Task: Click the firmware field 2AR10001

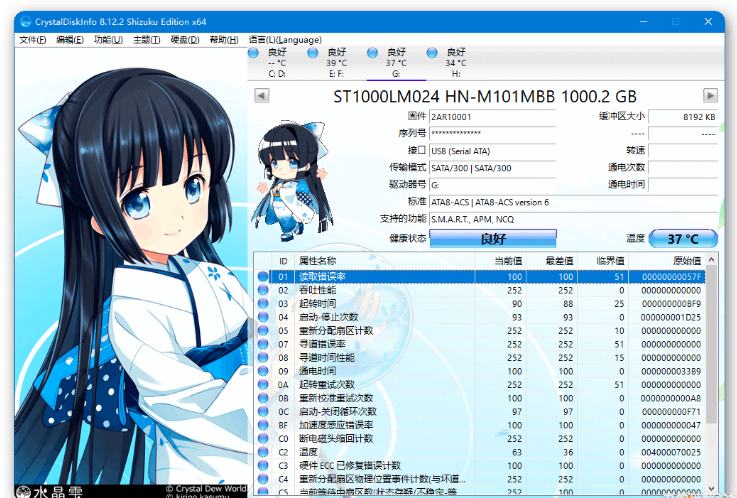Action: pos(493,117)
